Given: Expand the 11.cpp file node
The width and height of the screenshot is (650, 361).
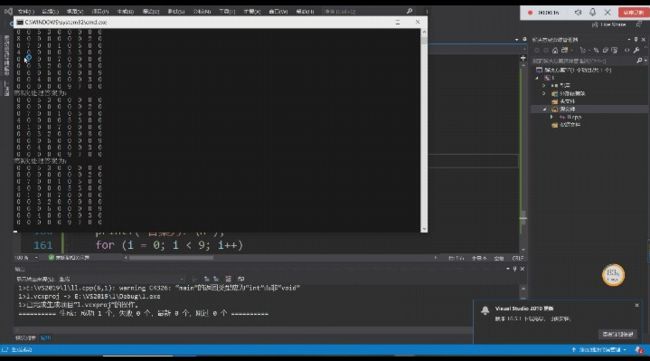Looking at the screenshot, I should [x=552, y=117].
